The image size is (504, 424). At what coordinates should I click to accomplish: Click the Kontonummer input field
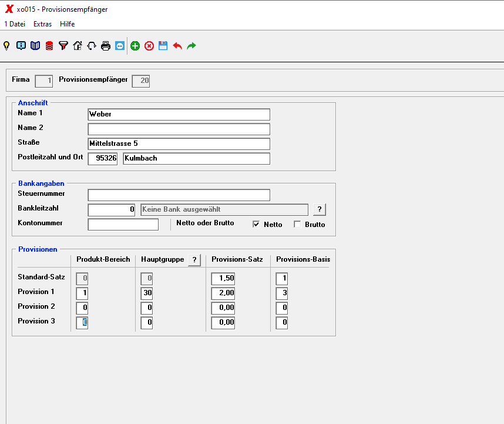pos(123,224)
